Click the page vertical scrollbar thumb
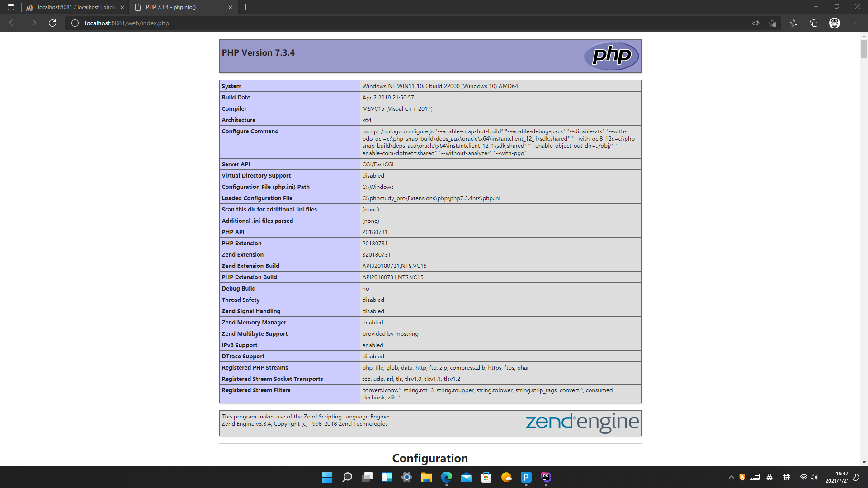The width and height of the screenshot is (868, 488). click(864, 49)
